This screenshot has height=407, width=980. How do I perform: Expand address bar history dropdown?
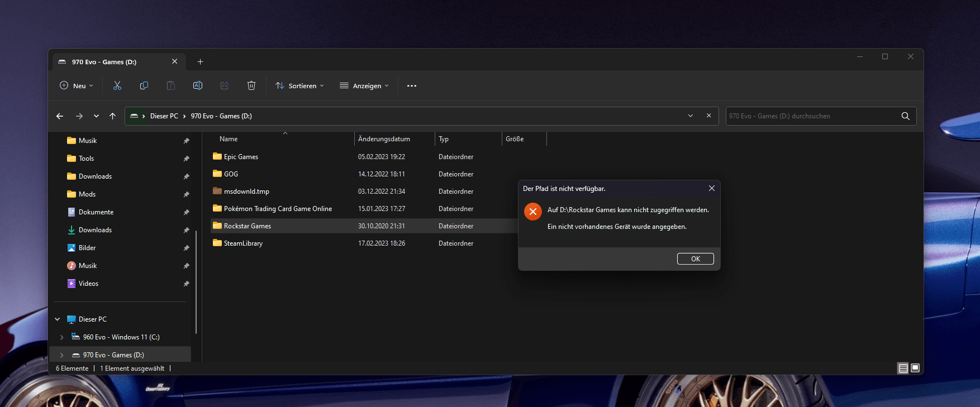(690, 116)
